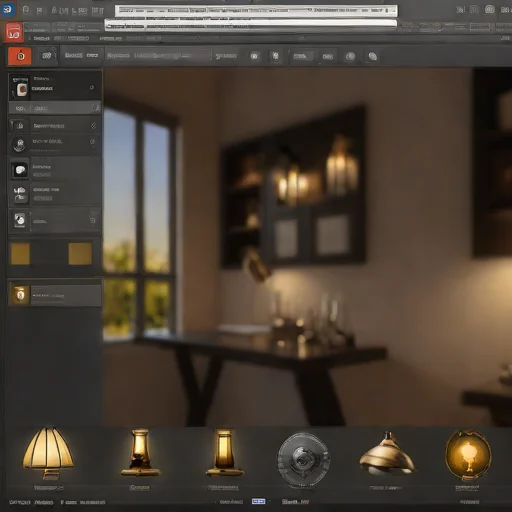The width and height of the screenshot is (512, 512).
Task: Choose the round grey disc ceiling fixture
Action: [x=303, y=459]
